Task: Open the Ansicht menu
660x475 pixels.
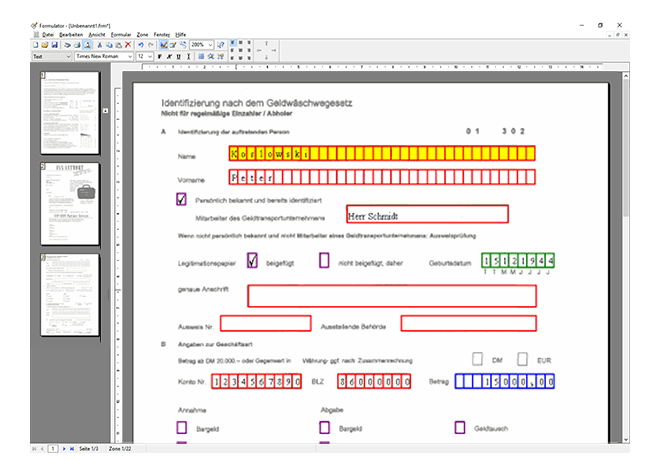Action: pyautogui.click(x=97, y=35)
